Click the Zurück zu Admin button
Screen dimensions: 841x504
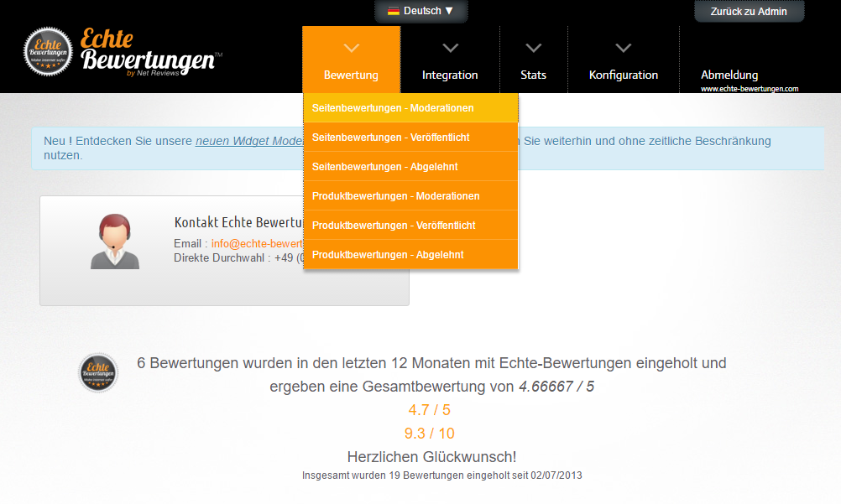(749, 11)
